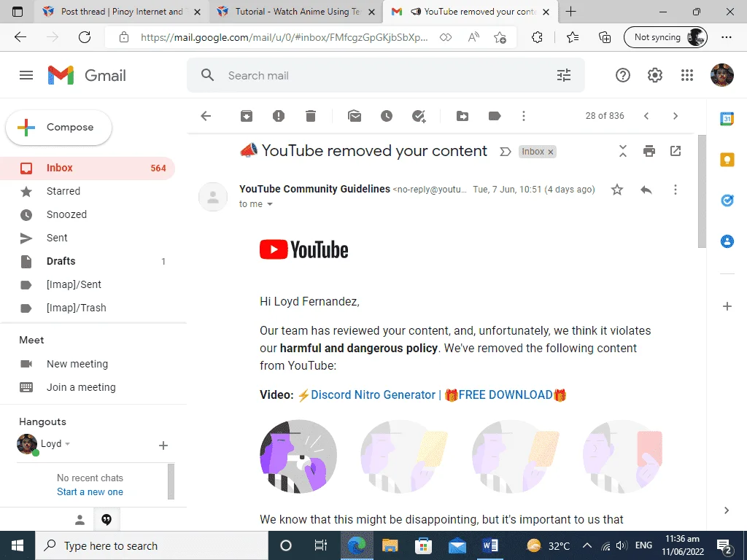
Task: Collapse all messages icon
Action: (x=623, y=151)
